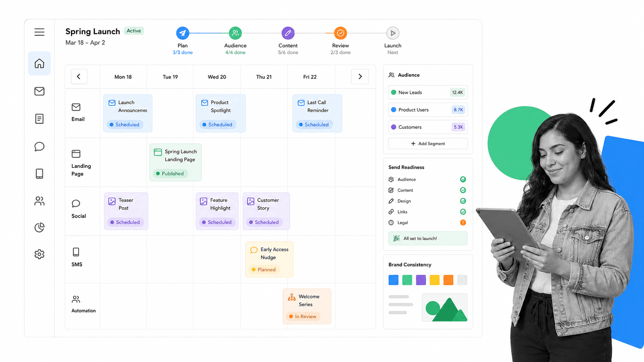
Task: Open the Product Spotlight email card
Action: pos(221,113)
